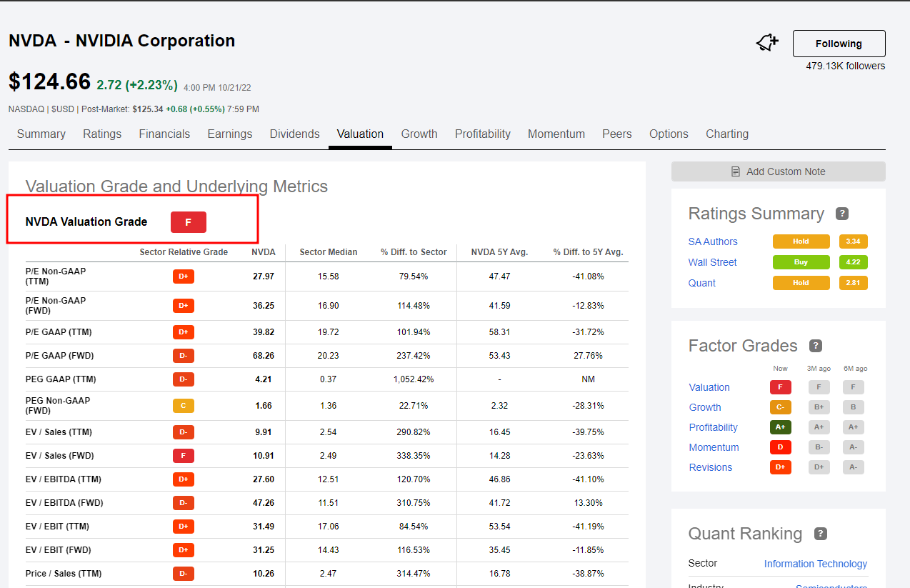Click the Following button
Screen dimensions: 910x588
839,44
